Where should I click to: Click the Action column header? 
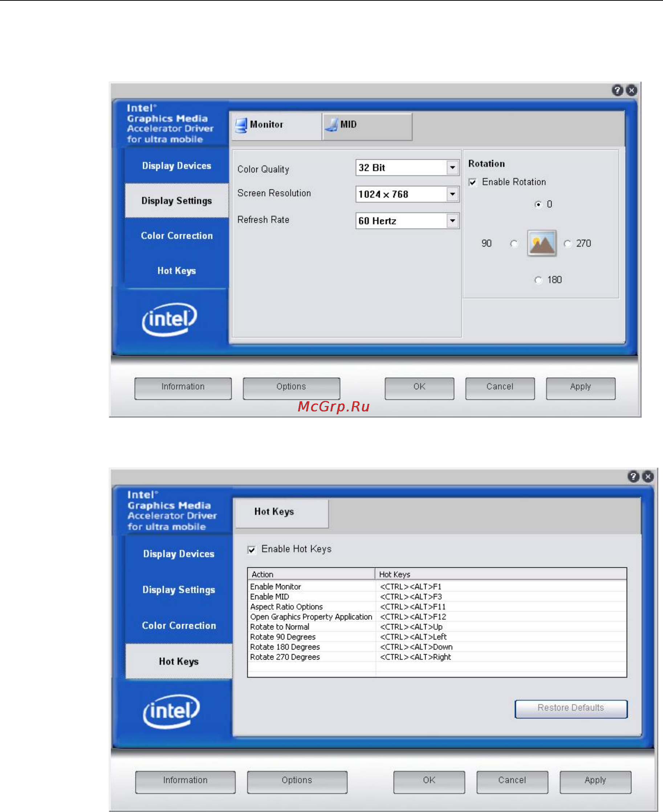coord(311,574)
